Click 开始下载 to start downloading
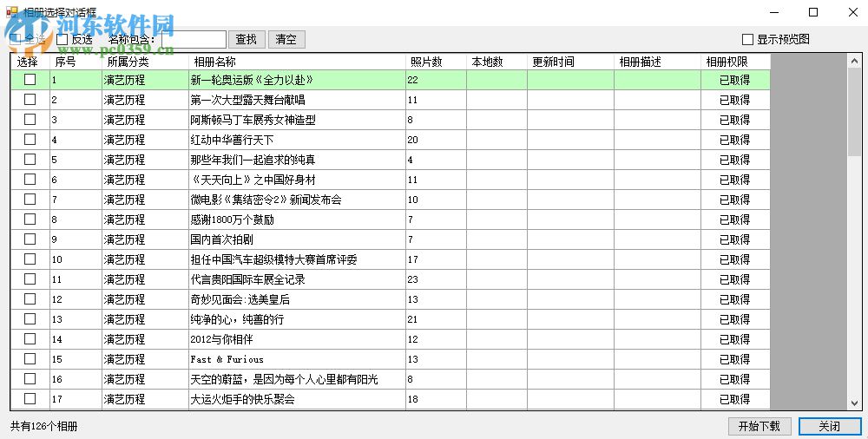 tap(759, 426)
